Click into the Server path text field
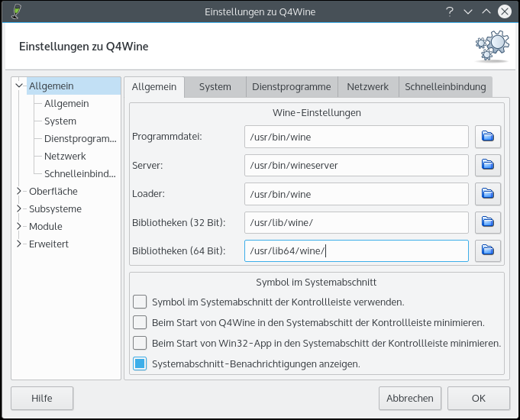520x420 pixels. [356, 166]
